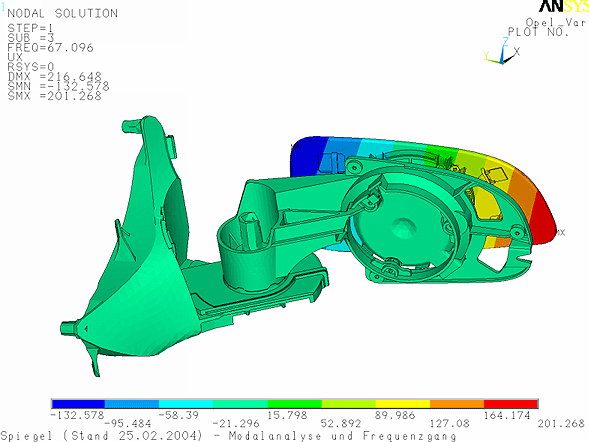Select the cyan legend color band
This screenshot has width=589, height=442.
[186, 404]
